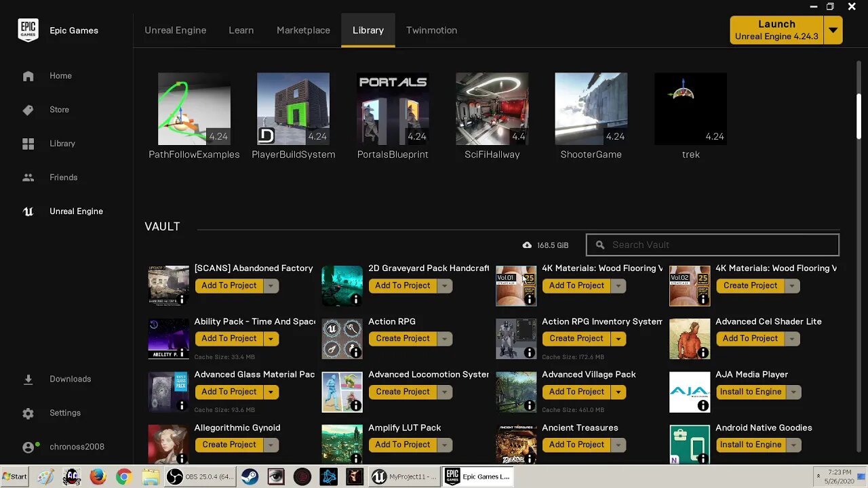Switch to the Unreal Engine tab
The image size is (868, 488).
pyautogui.click(x=175, y=30)
